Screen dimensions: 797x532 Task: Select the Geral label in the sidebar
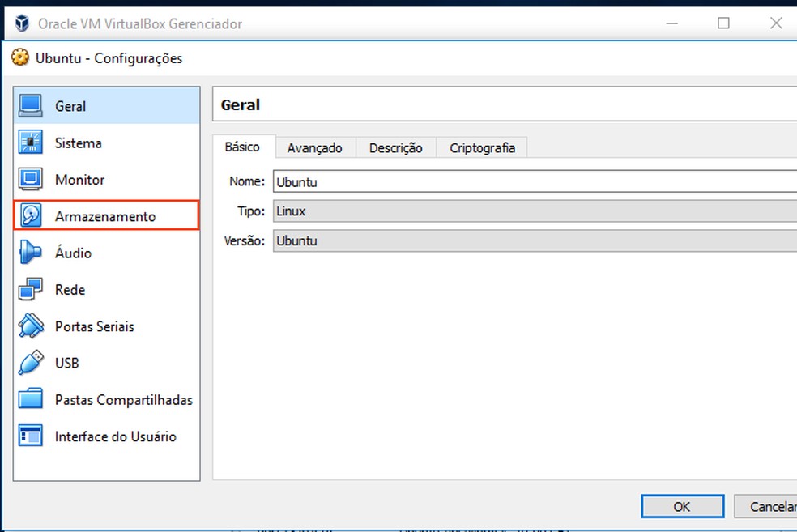(x=70, y=106)
